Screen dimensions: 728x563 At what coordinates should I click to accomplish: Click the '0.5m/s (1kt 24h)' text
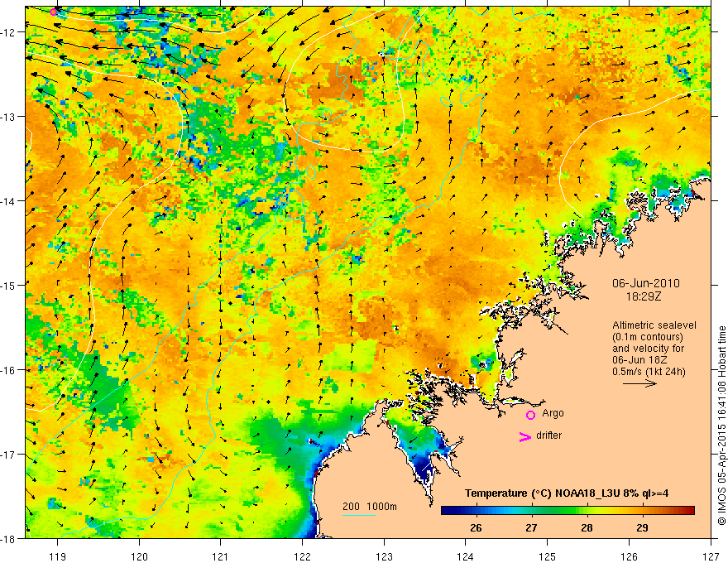(x=649, y=372)
